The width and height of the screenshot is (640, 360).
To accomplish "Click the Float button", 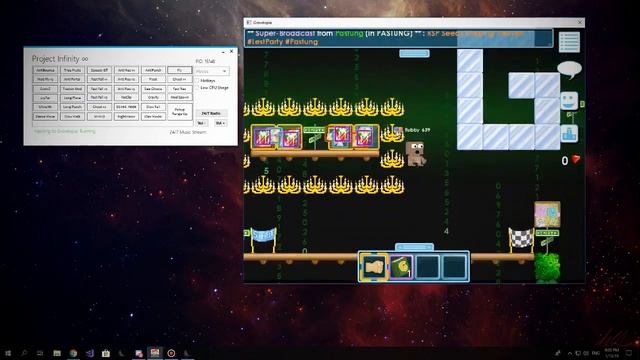I will (x=153, y=79).
